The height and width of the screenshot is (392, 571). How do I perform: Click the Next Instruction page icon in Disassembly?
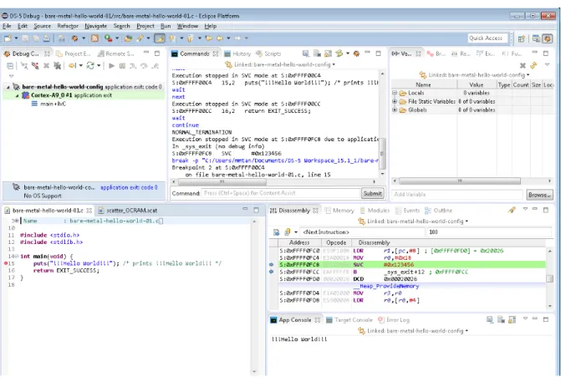tap(277, 232)
